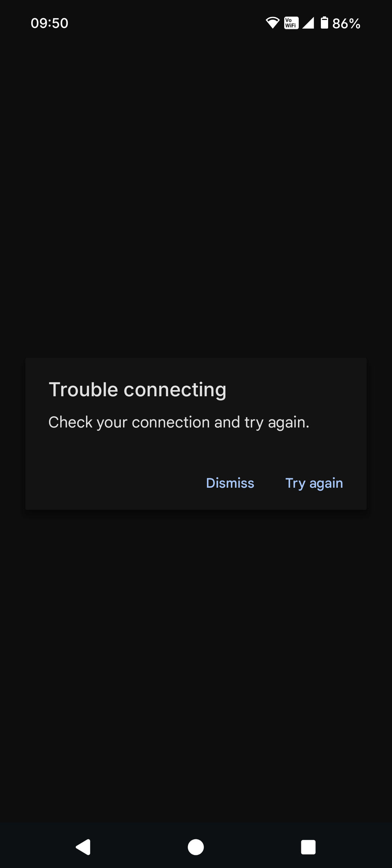Tap Try again to reconnect
This screenshot has width=392, height=868.
coord(314,483)
